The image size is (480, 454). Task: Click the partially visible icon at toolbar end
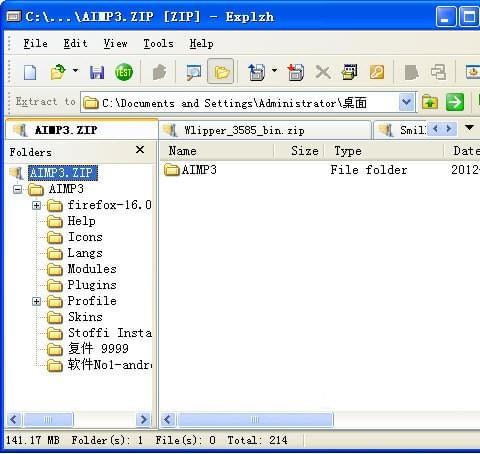click(x=473, y=72)
